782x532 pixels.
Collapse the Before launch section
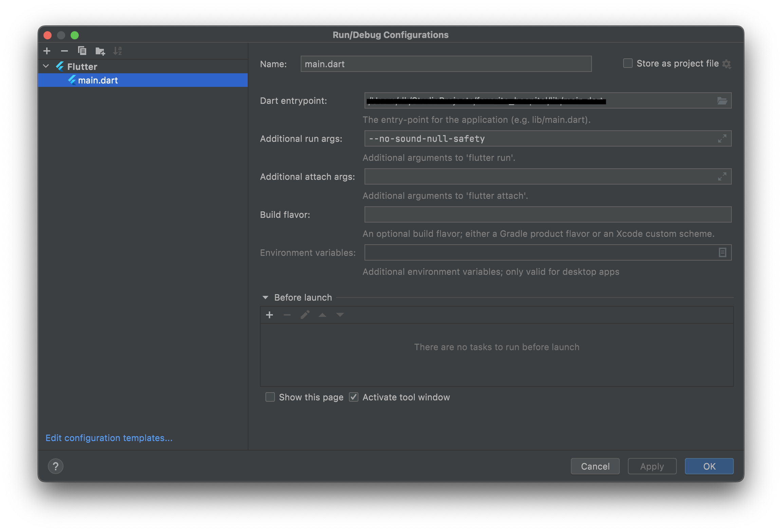coord(265,298)
